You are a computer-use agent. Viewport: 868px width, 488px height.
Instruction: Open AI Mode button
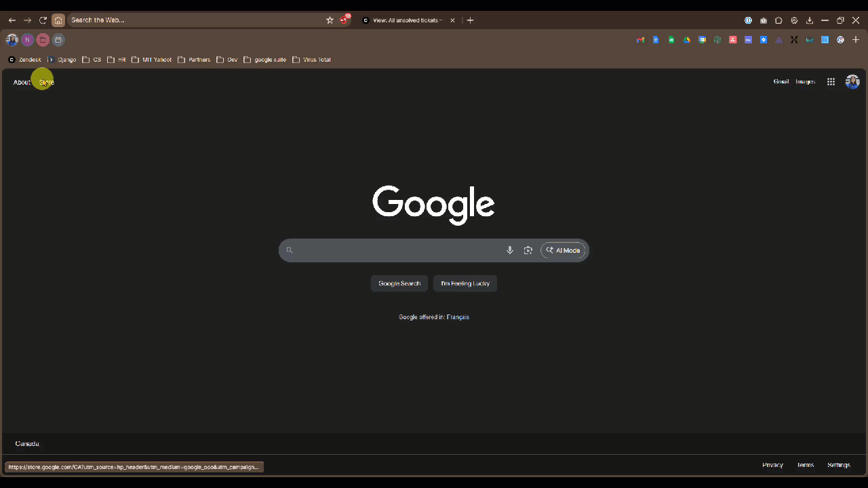pos(563,250)
